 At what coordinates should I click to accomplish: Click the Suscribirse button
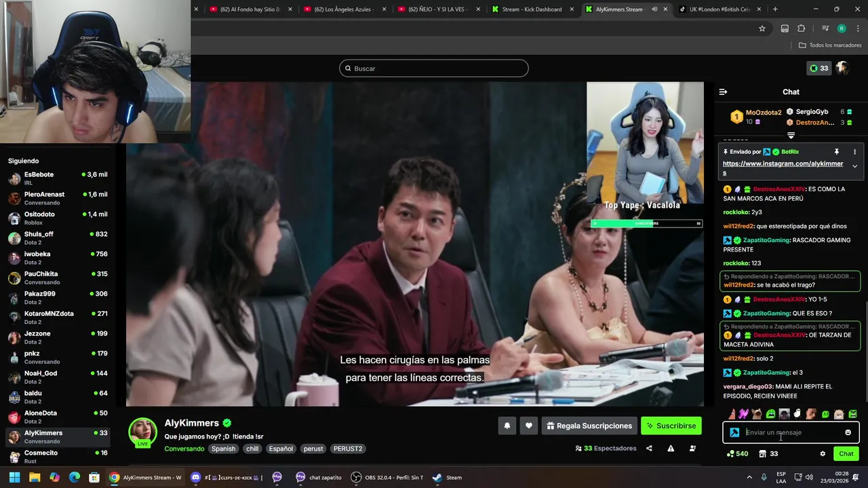[x=671, y=426]
